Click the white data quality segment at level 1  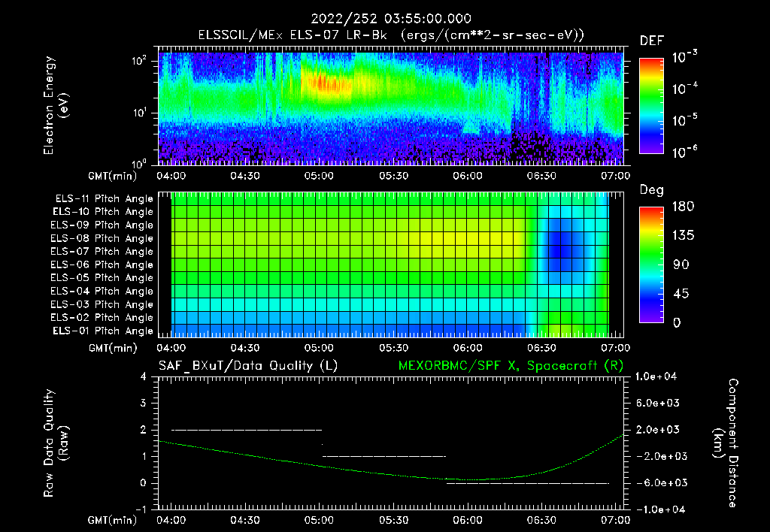[384, 456]
